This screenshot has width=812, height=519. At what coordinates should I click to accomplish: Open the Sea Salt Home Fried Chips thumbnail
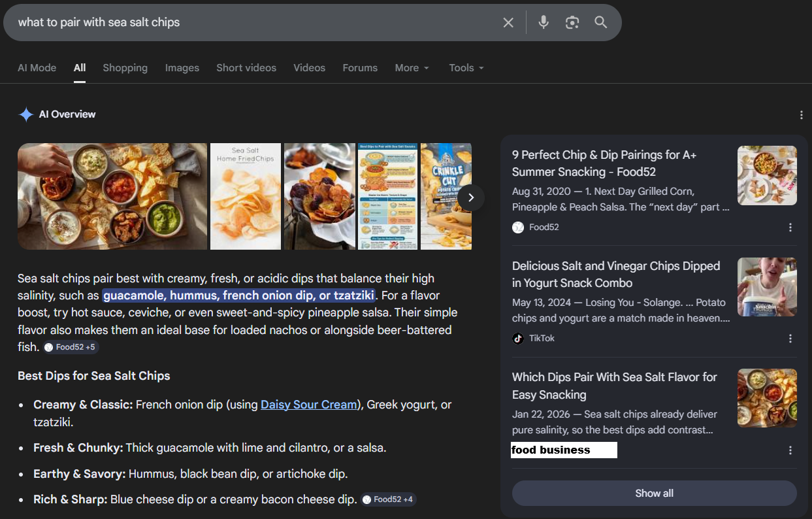246,196
